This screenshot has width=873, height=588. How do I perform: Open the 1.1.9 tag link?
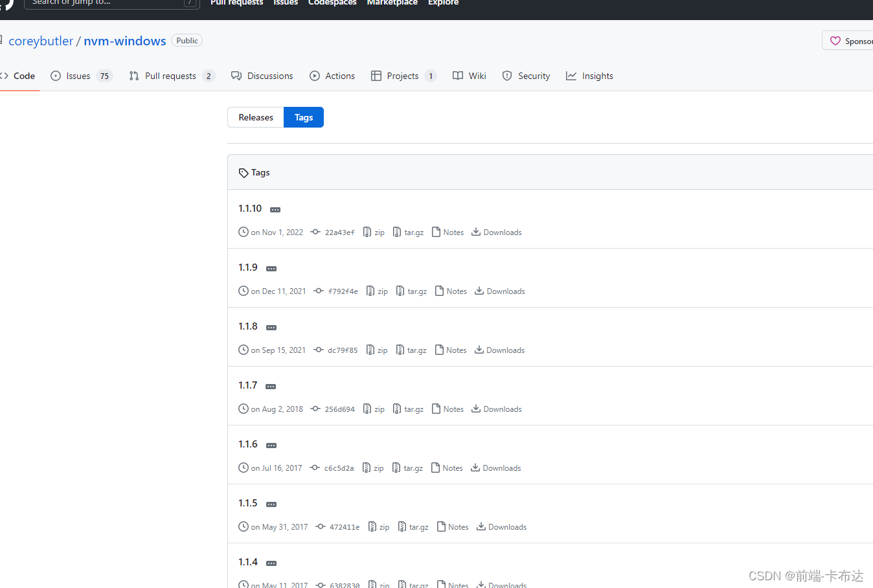248,267
